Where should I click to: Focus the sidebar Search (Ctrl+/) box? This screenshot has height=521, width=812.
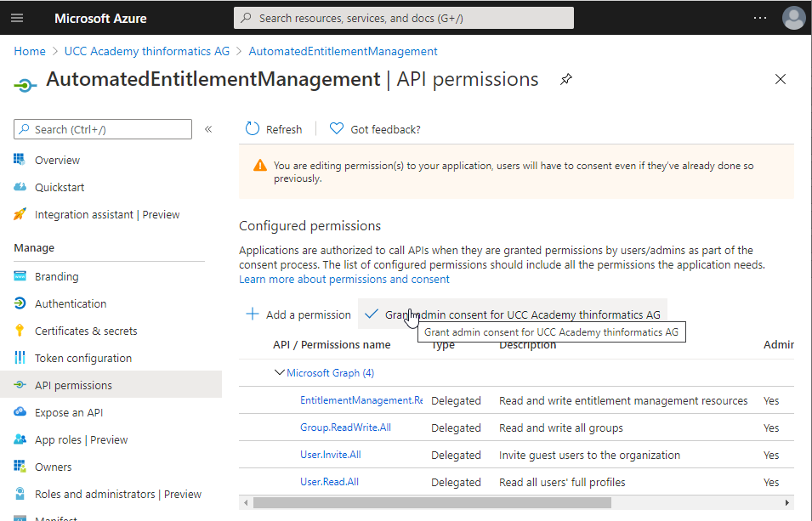[x=103, y=129]
